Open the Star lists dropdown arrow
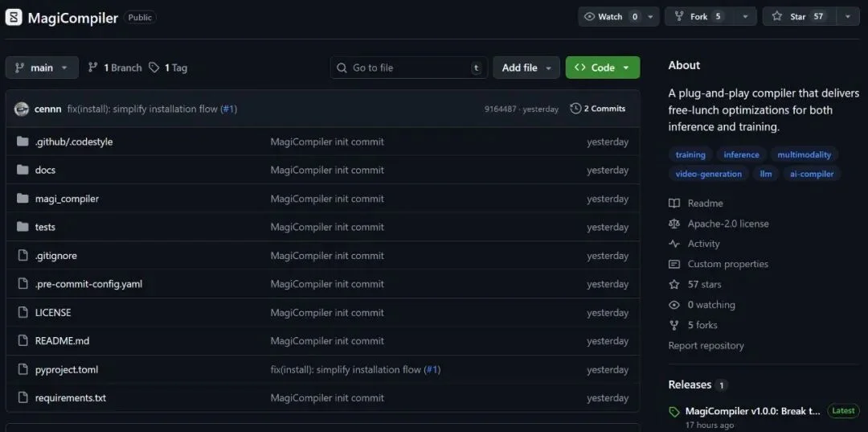 pos(848,16)
